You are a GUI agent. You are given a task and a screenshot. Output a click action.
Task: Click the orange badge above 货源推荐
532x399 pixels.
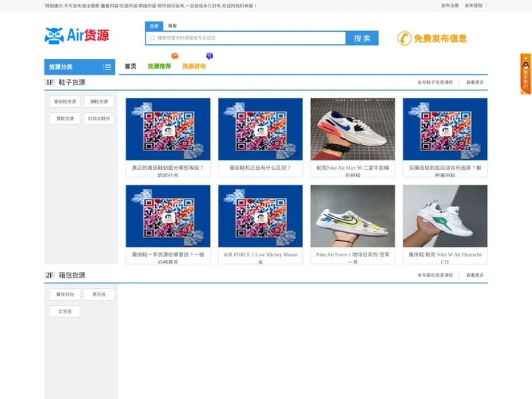pyautogui.click(x=174, y=56)
